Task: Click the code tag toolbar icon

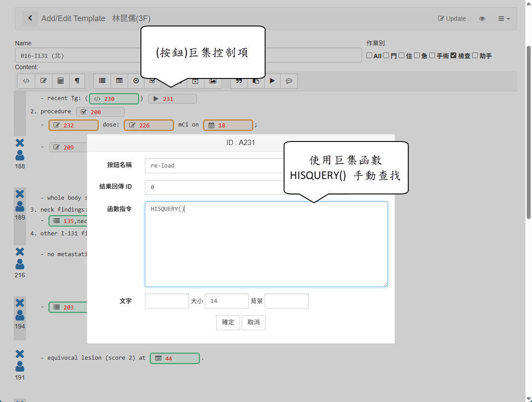Action: [x=26, y=81]
